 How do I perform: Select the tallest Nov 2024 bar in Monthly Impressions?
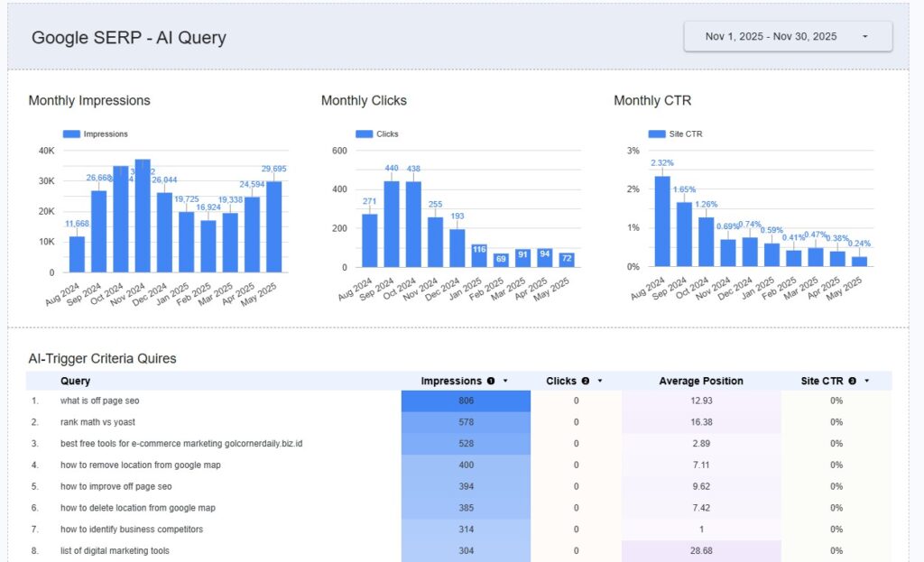pos(143,215)
